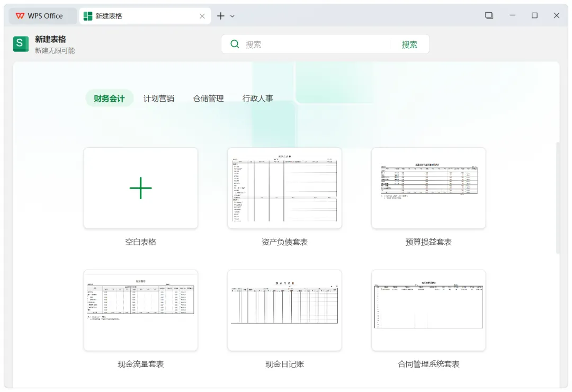Click the green spreadsheet icon on 新建表格 tab
This screenshot has height=392, width=572.
[x=88, y=16]
